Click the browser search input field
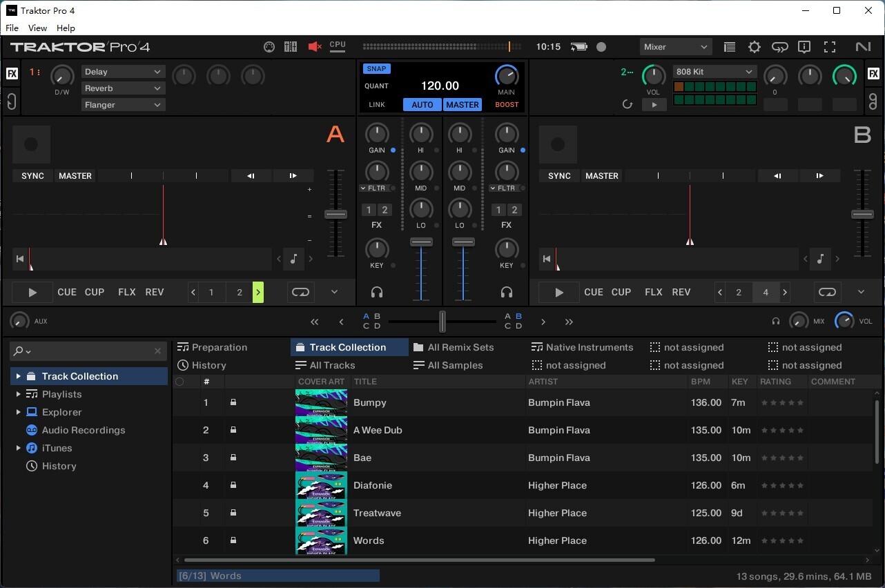The width and height of the screenshot is (885, 588). click(x=88, y=351)
